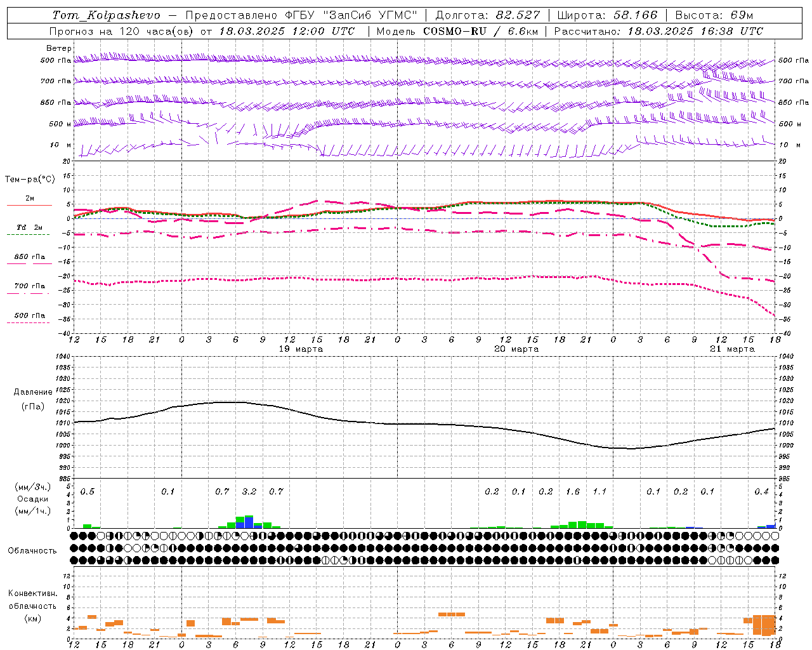Click the 'Прогноз на 120 часа(ов)' text
This screenshot has height=650, width=812.
122,31
